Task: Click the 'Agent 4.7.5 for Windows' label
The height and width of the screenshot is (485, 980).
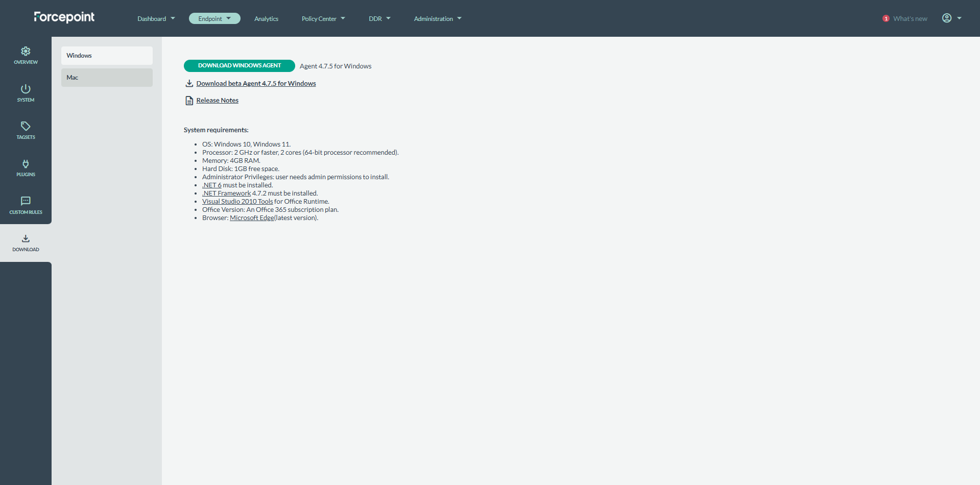Action: point(336,66)
